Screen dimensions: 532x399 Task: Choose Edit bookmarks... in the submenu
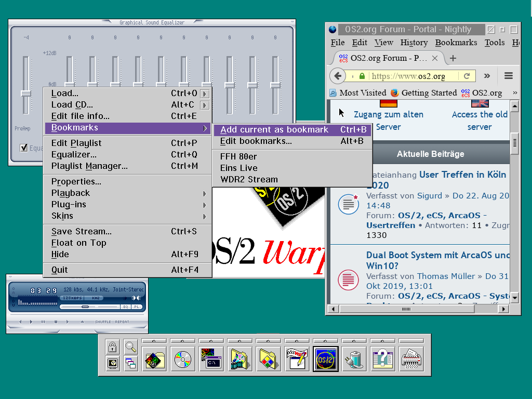point(292,141)
